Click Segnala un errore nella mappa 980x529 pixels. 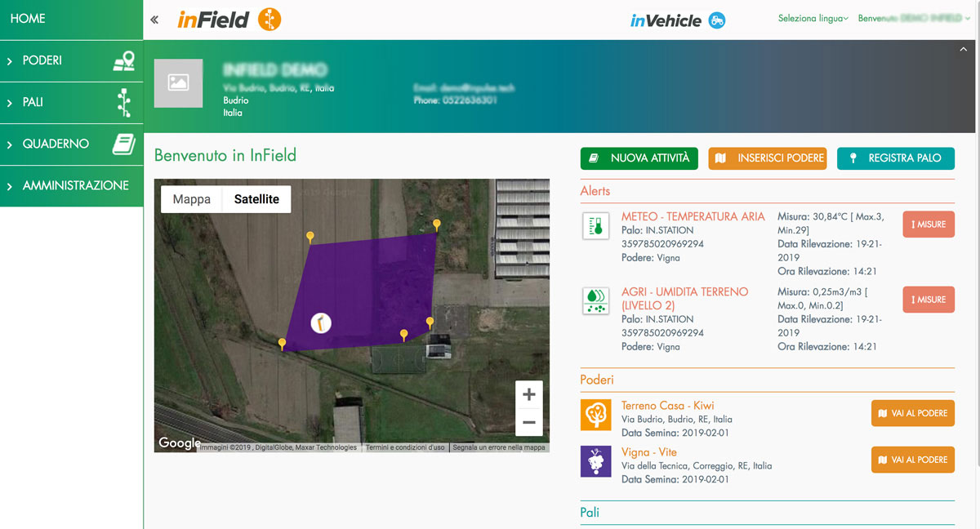point(499,447)
